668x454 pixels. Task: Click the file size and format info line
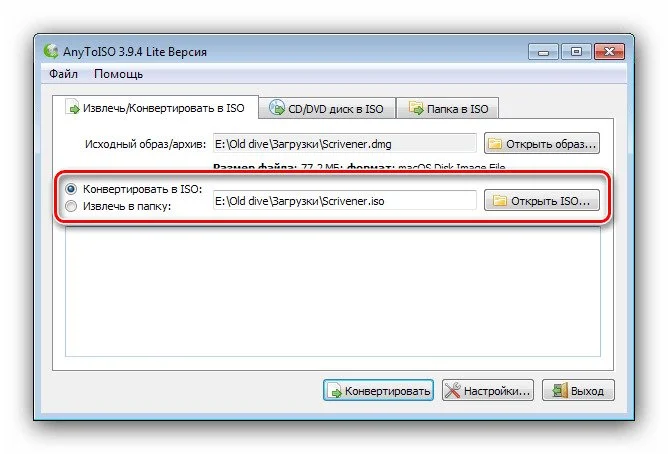359,167
